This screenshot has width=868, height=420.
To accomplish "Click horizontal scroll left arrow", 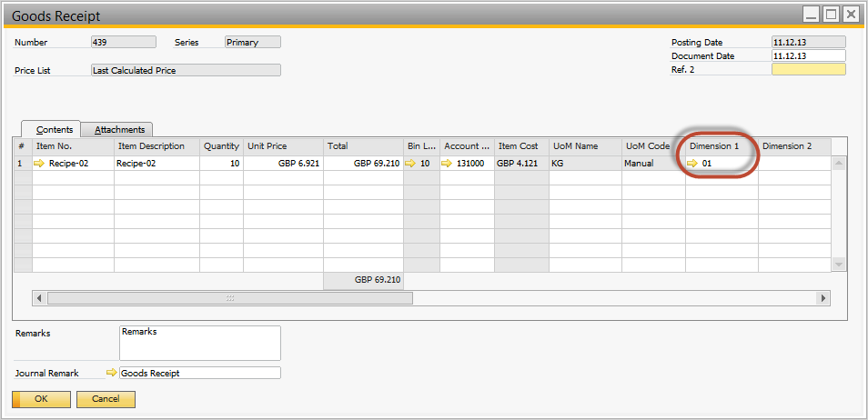I will tap(40, 298).
